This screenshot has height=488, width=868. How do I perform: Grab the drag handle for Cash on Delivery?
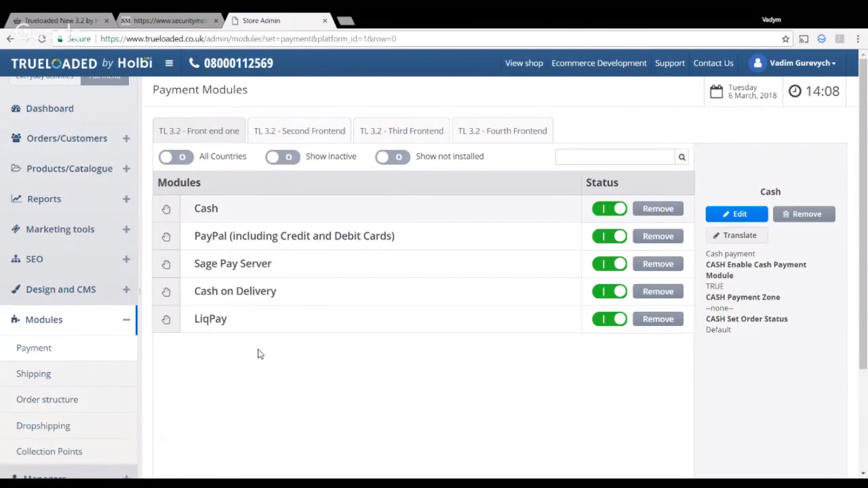click(x=166, y=292)
